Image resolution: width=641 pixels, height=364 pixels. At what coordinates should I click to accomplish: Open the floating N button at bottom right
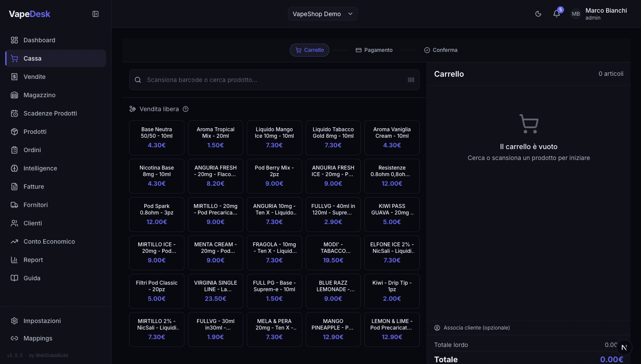(624, 347)
